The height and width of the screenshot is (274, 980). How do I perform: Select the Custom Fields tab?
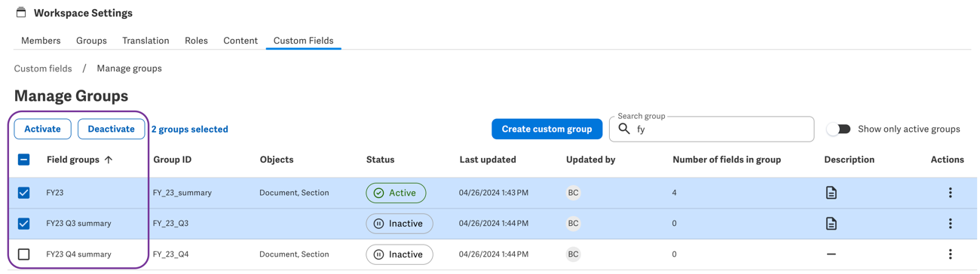pyautogui.click(x=303, y=41)
